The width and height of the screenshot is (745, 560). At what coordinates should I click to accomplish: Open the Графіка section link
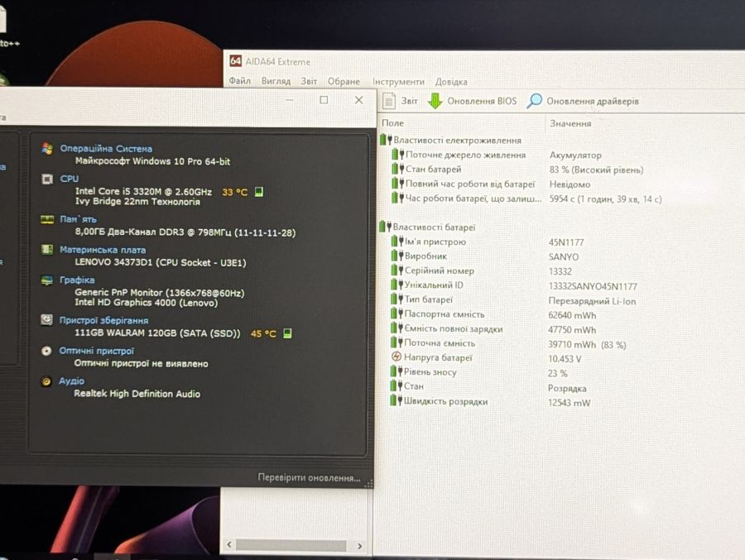coord(77,280)
